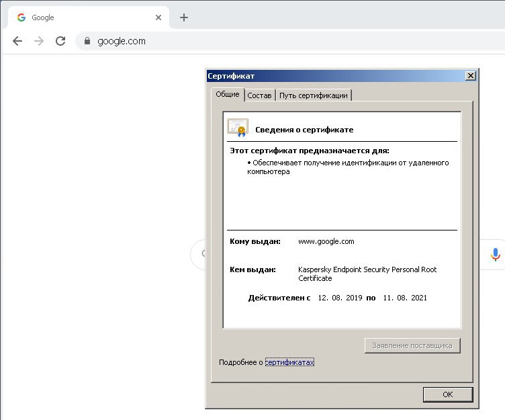Select the Общие tab
The width and height of the screenshot is (505, 420).
[x=228, y=94]
